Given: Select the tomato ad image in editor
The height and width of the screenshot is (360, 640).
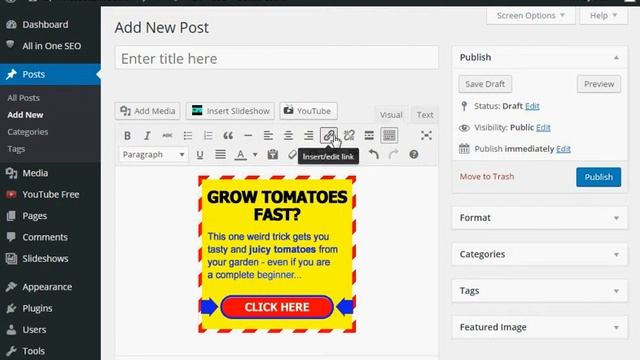Looking at the screenshot, I should [277, 254].
